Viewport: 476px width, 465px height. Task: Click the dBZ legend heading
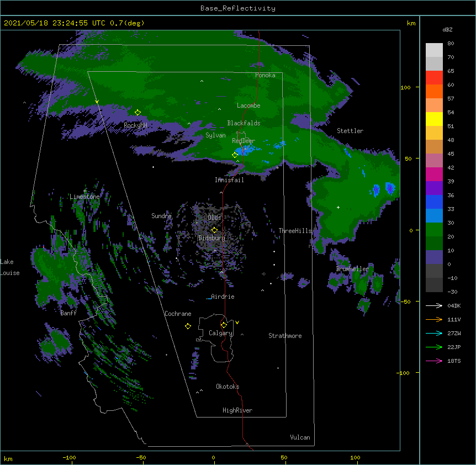tap(447, 29)
